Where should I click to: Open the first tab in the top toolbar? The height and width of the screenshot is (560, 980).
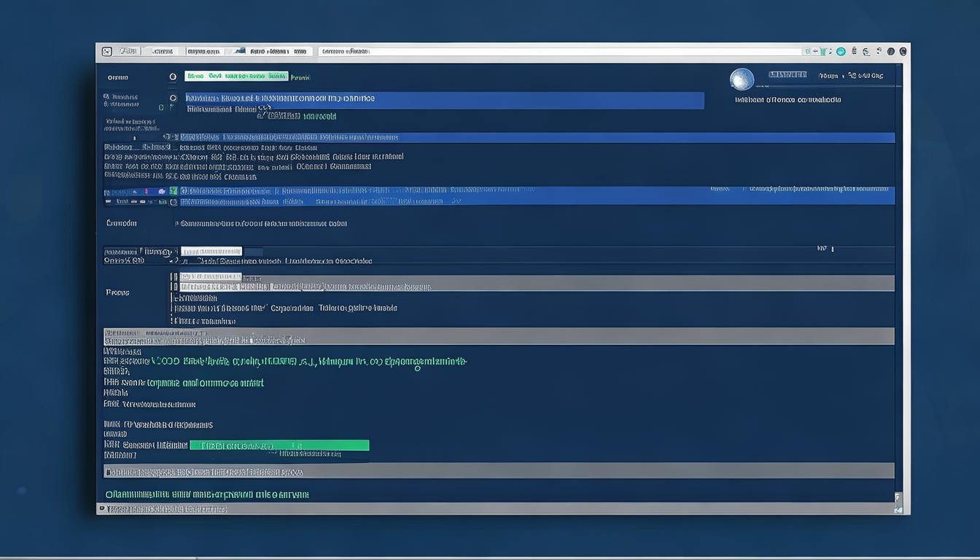click(x=128, y=52)
